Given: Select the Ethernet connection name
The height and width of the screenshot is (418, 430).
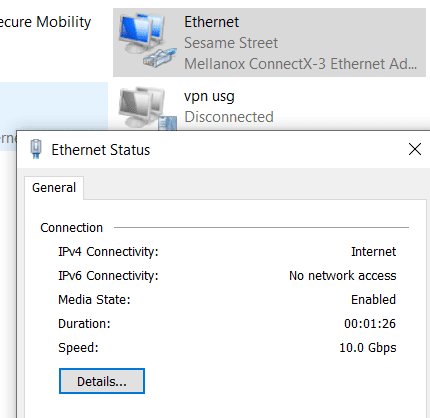Looking at the screenshot, I should pos(212,22).
